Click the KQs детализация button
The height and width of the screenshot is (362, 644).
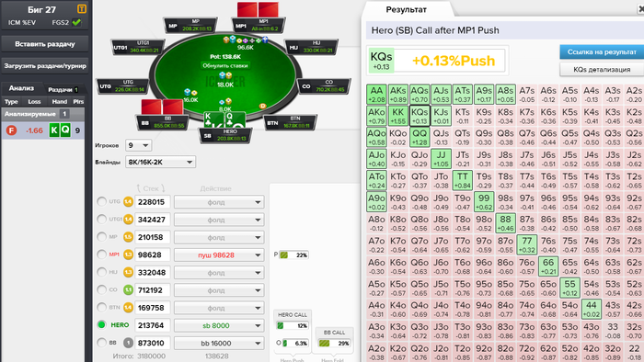tap(602, 69)
